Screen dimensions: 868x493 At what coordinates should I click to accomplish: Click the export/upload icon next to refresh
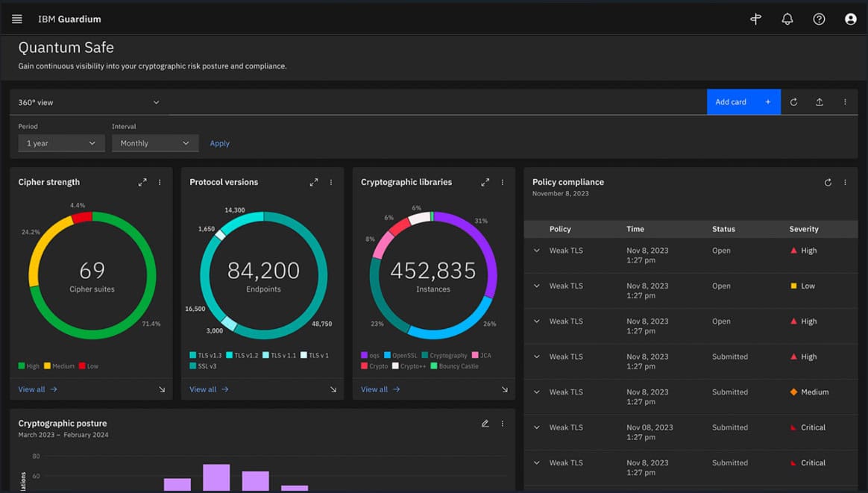tap(819, 101)
